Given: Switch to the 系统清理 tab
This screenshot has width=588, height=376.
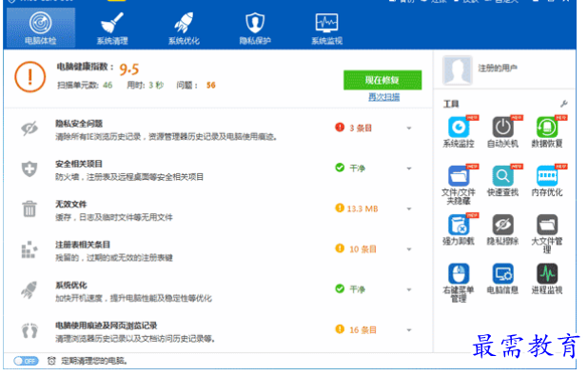Looking at the screenshot, I should point(112,29).
